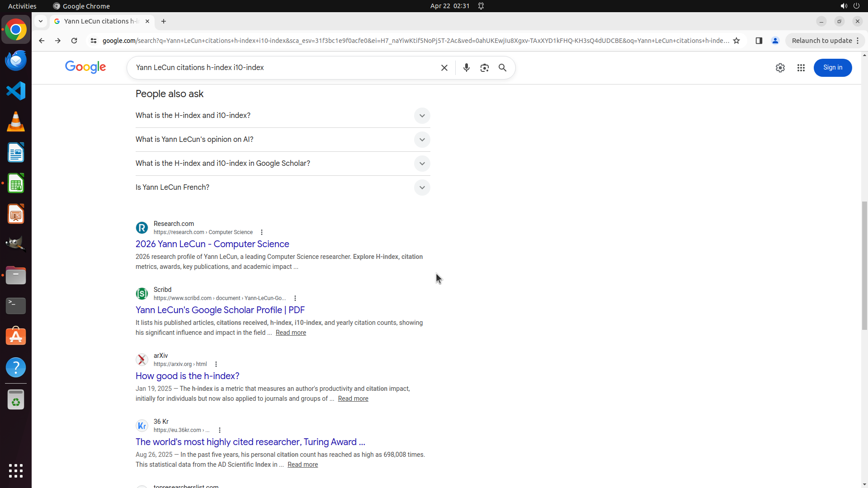
Task: Open Google apps grid icon
Action: click(x=801, y=68)
